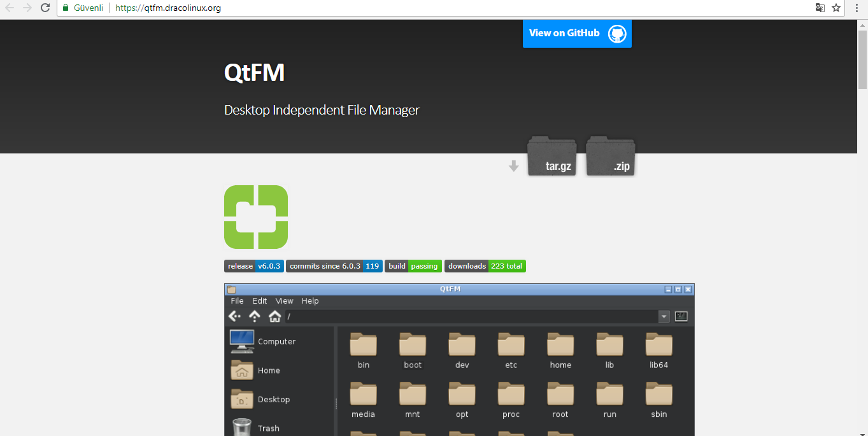This screenshot has width=868, height=436.
Task: Open the boot folder
Action: pos(413,351)
